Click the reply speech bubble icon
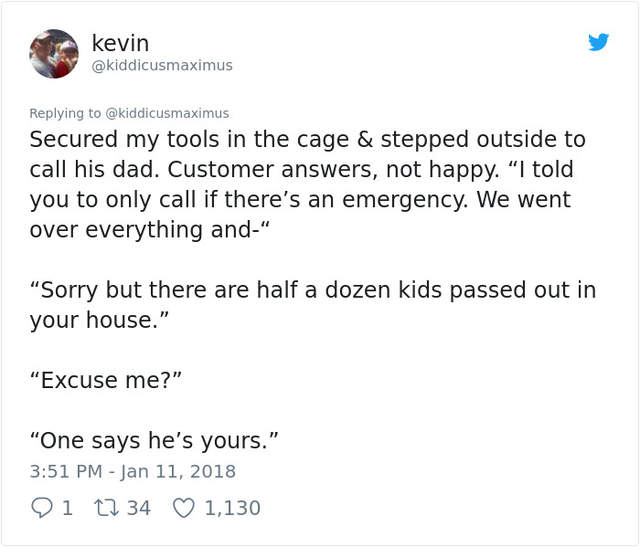Viewport: 640px width, 547px height. tap(40, 508)
